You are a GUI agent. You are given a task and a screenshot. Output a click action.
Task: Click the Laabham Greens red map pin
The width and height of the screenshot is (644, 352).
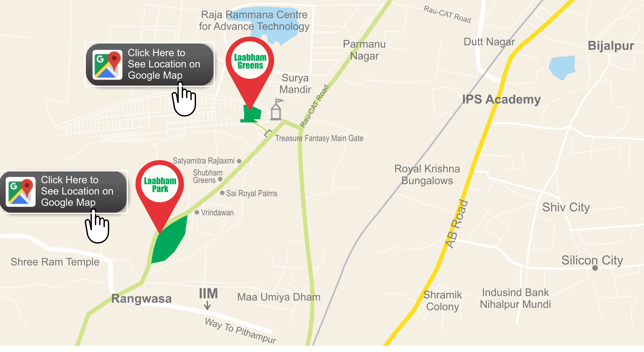250,66
